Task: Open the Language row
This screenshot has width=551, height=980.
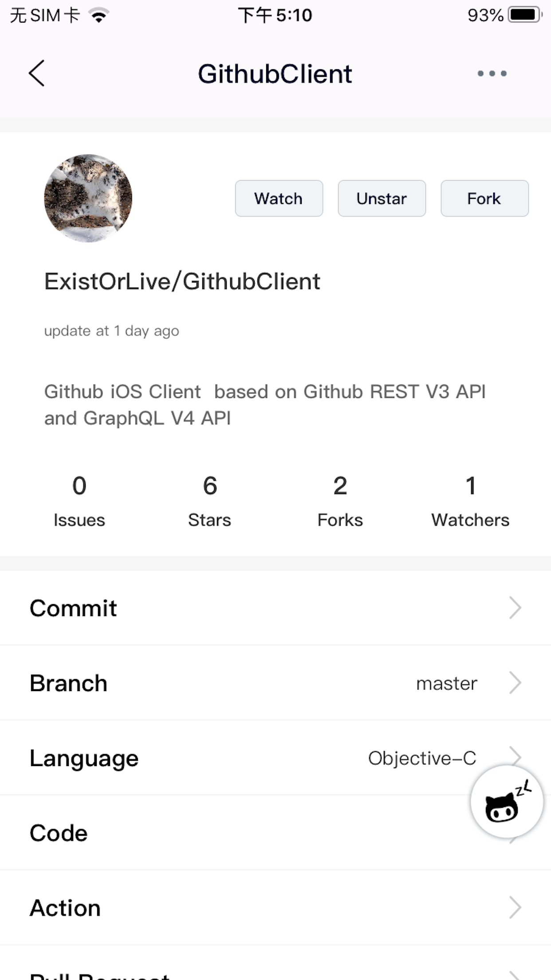Action: point(275,758)
